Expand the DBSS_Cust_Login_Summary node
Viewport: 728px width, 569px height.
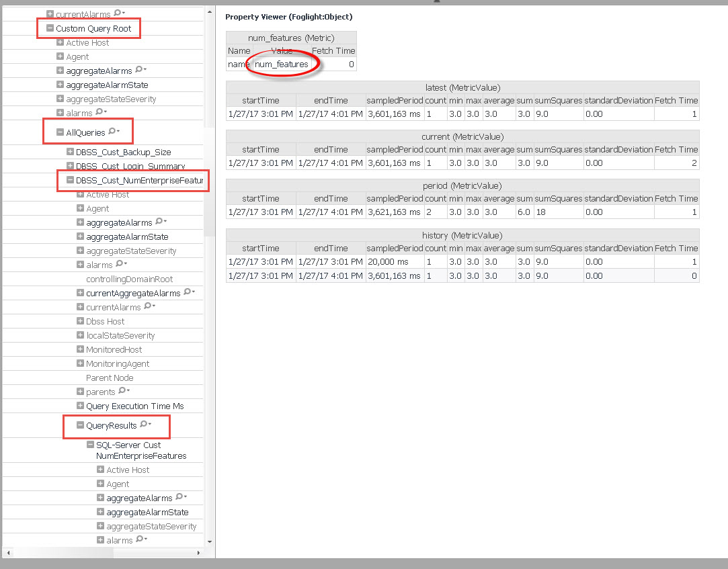pyautogui.click(x=70, y=166)
